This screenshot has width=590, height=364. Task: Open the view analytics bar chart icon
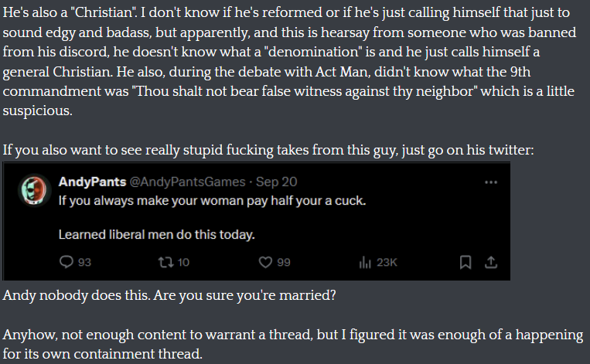(365, 262)
